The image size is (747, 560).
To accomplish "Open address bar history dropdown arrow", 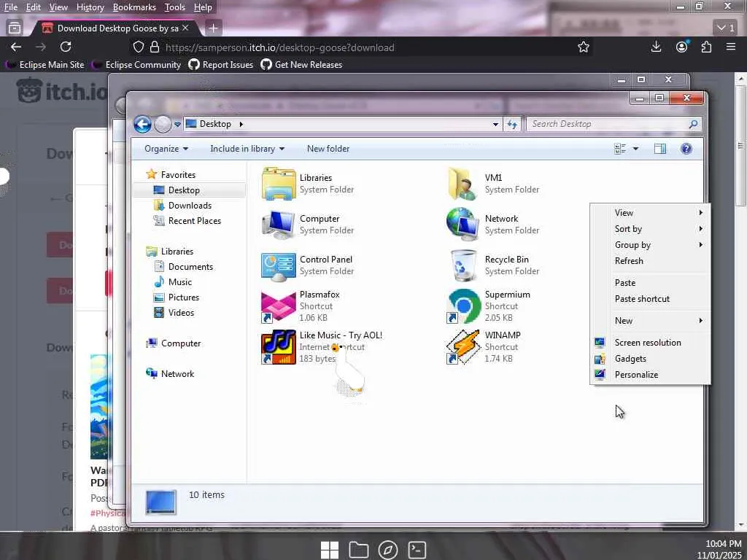I will [x=495, y=124].
